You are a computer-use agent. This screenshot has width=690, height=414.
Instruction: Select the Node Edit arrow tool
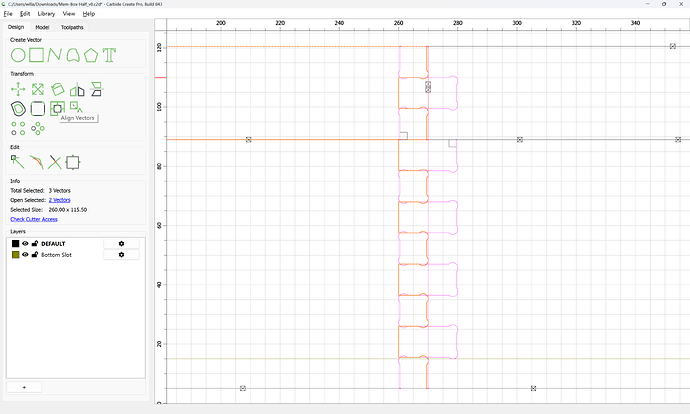pos(18,162)
